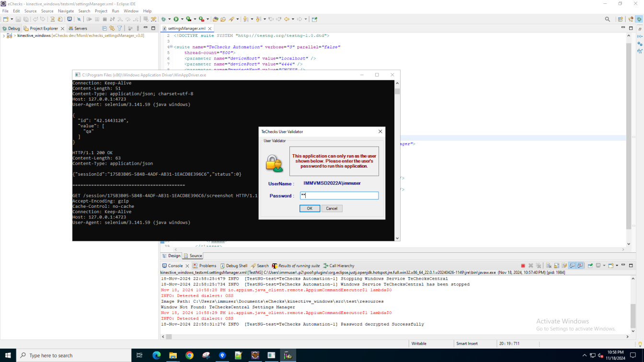Click the New file wizard icon
The height and width of the screenshot is (362, 644).
[x=6, y=19]
